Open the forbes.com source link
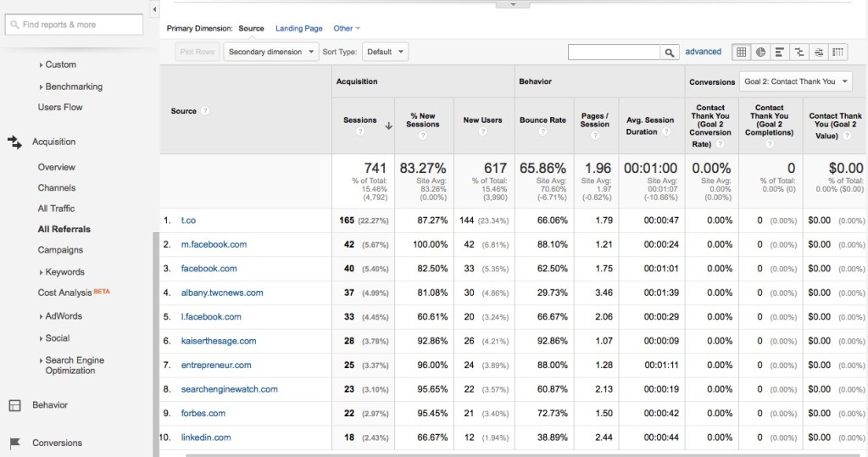 click(x=203, y=414)
